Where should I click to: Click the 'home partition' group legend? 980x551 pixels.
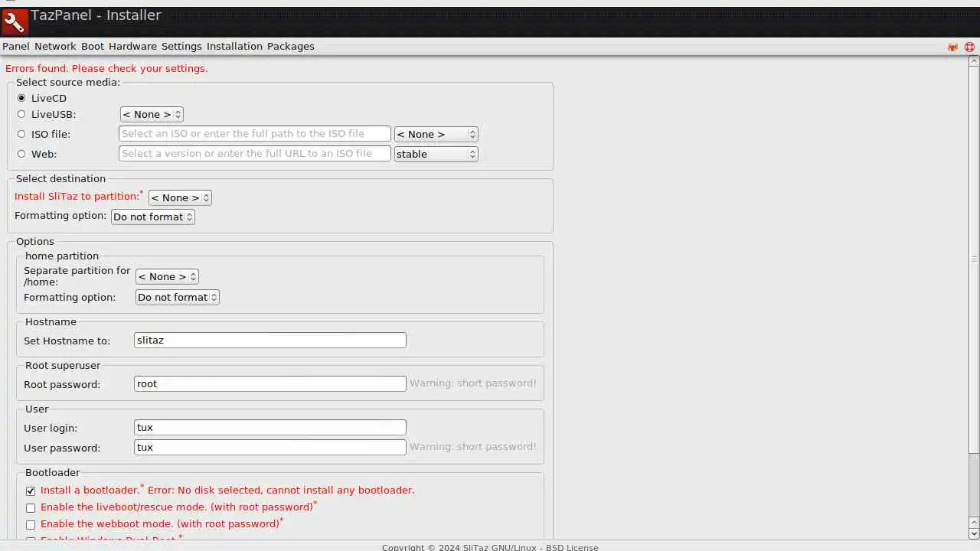click(62, 256)
